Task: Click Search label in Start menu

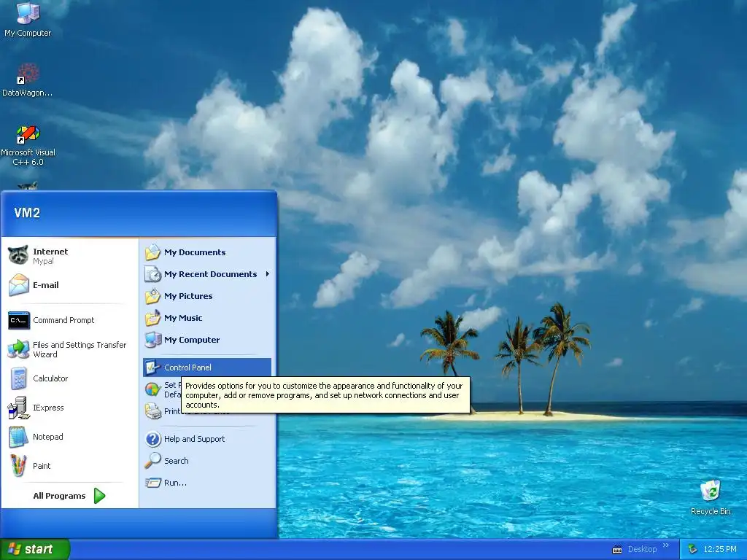Action: point(177,461)
